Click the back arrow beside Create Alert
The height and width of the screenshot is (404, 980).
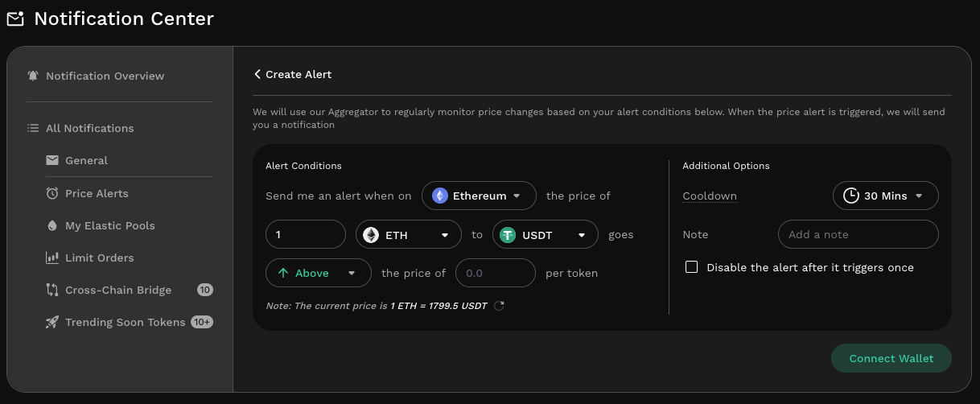[x=257, y=74]
